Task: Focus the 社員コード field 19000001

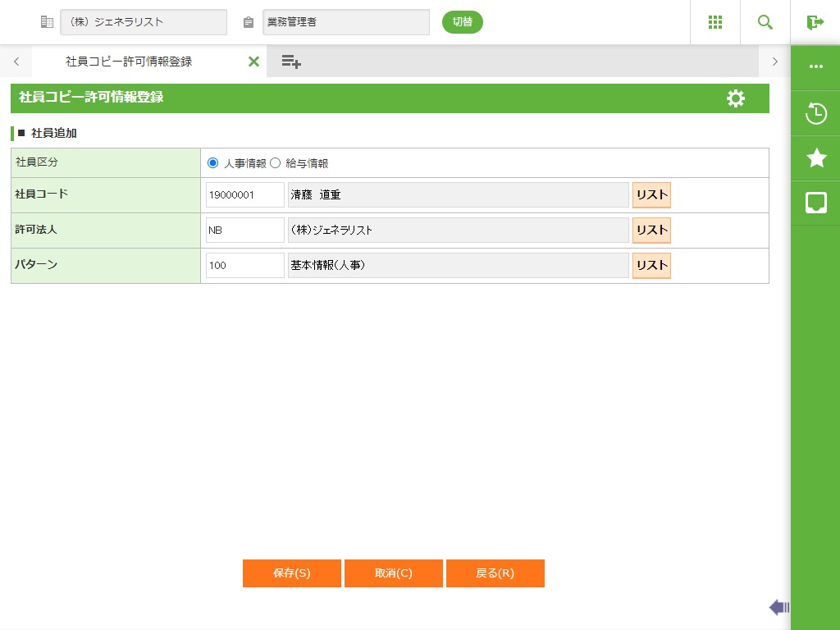Action: (244, 195)
